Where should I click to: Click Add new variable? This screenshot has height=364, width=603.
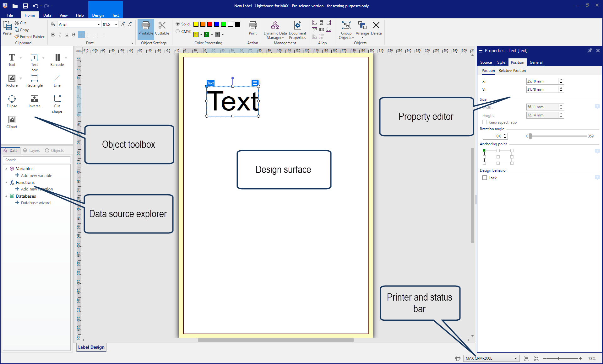pos(36,175)
